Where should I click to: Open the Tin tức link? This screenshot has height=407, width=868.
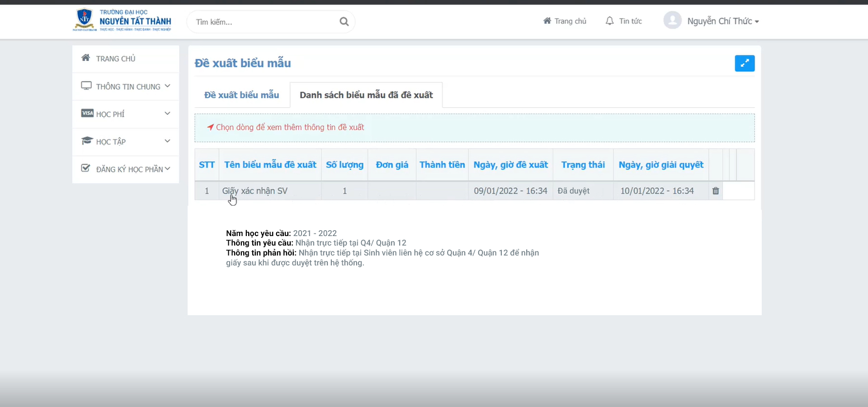(x=630, y=21)
